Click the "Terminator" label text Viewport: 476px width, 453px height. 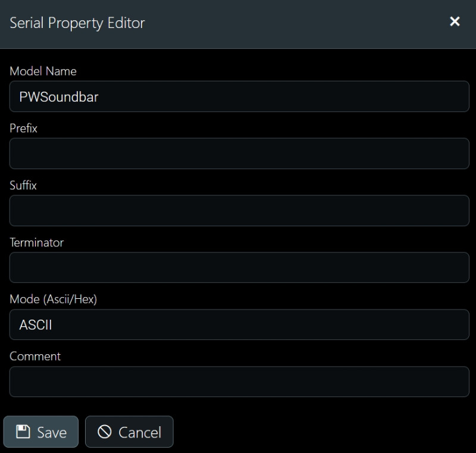pos(37,242)
